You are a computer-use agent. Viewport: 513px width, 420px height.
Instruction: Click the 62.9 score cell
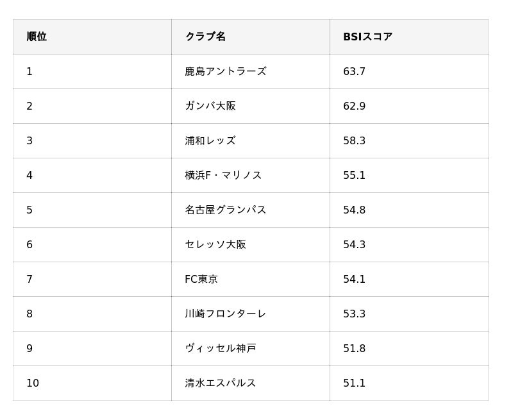(409, 106)
